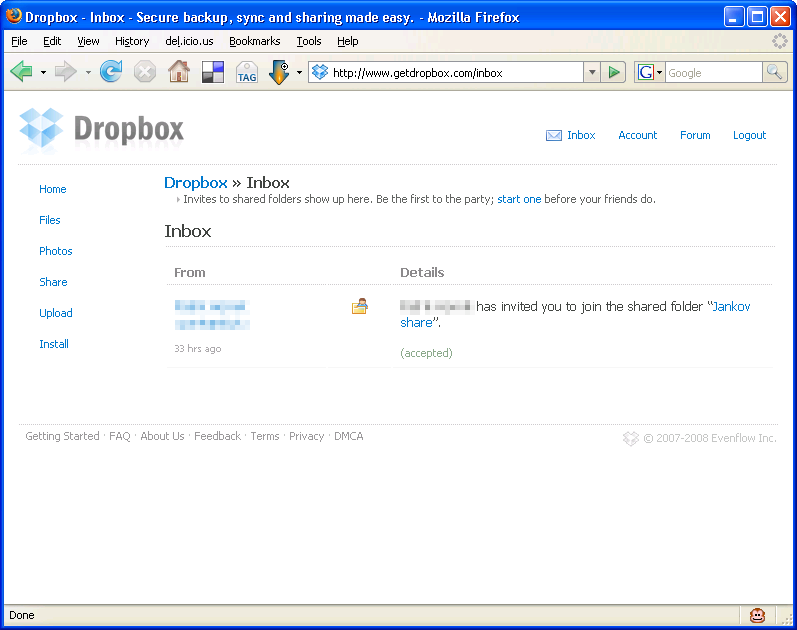Click the Inbox envelope icon
The width and height of the screenshot is (797, 630).
pyautogui.click(x=554, y=135)
